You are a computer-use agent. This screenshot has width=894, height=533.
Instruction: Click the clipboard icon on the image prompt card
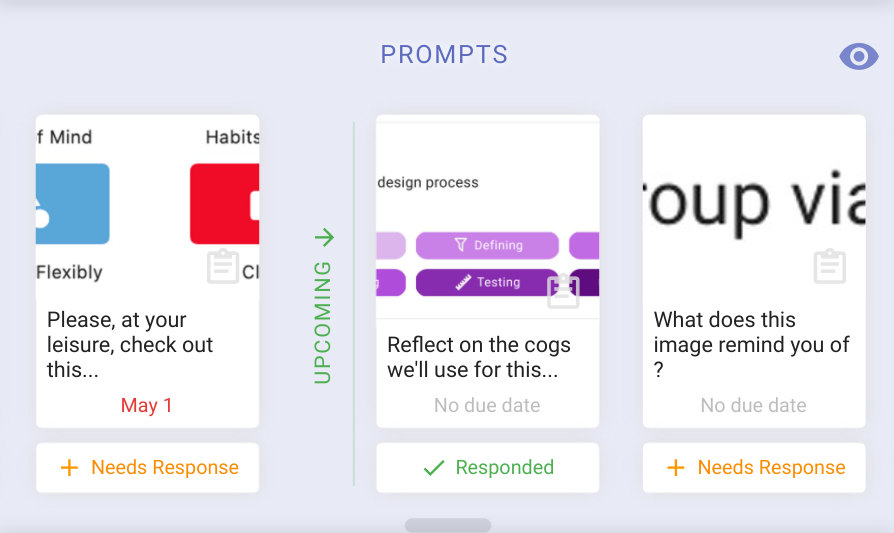point(830,266)
